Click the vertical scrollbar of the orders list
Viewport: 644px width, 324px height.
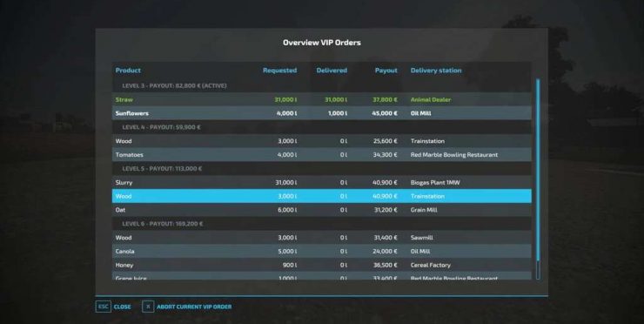click(x=538, y=179)
